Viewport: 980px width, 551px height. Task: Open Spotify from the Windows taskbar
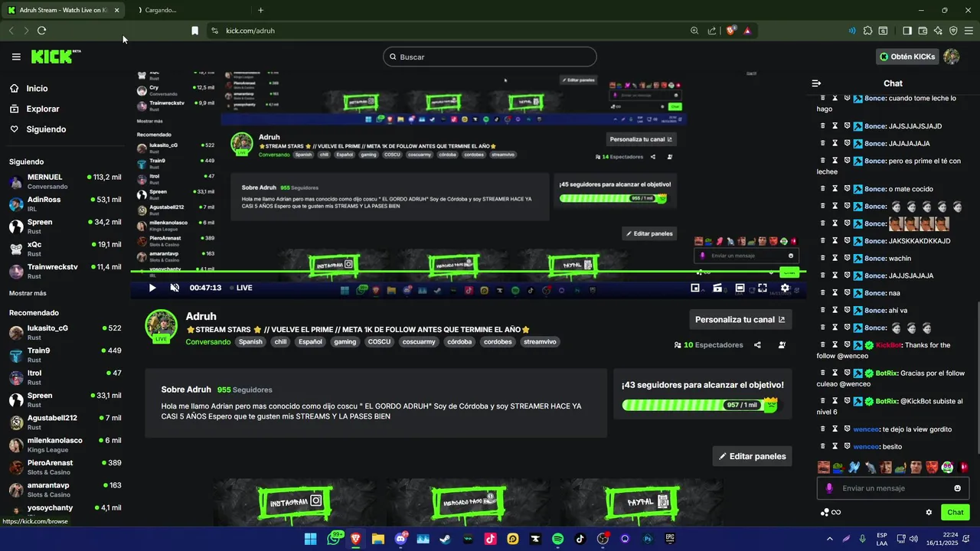(558, 539)
